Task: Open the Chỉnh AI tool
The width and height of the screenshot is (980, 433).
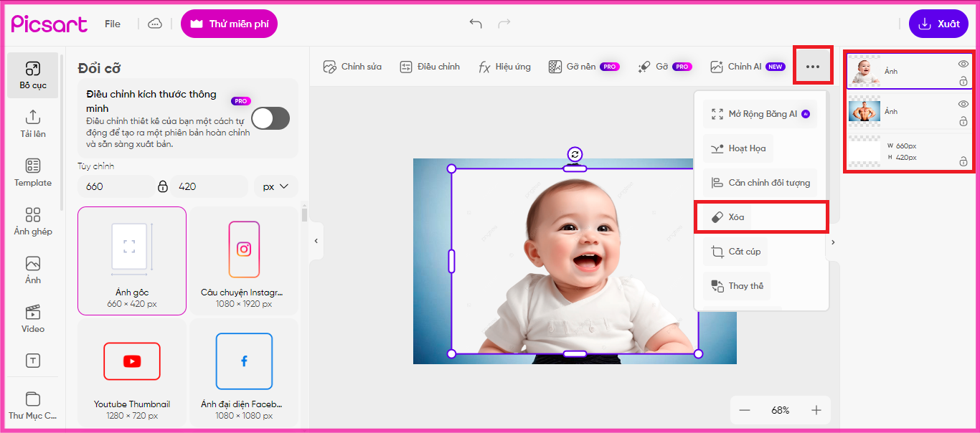Action: tap(748, 67)
